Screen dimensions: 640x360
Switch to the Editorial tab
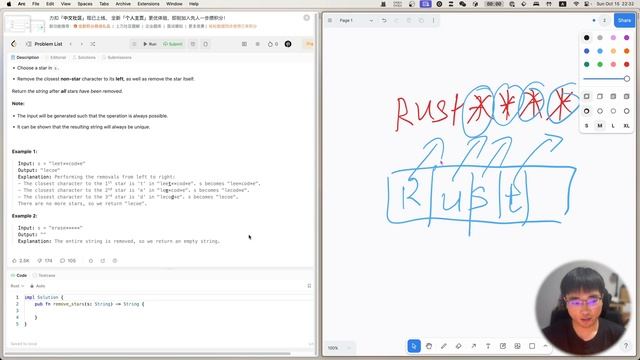click(56, 58)
